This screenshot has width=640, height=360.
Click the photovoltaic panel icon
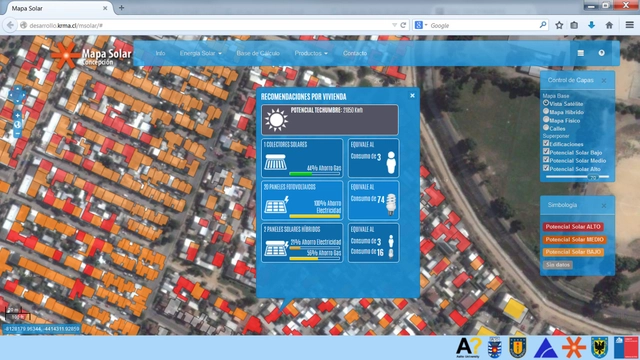click(x=277, y=205)
